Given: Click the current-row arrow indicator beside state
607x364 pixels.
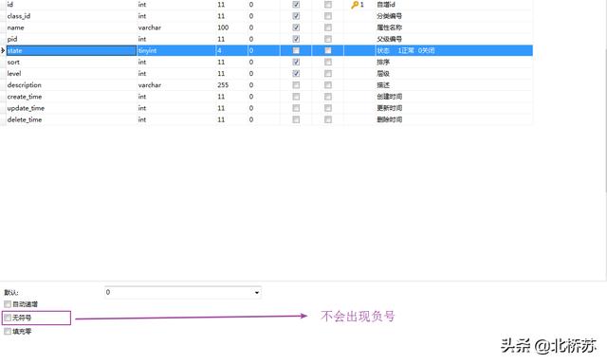Looking at the screenshot, I should tap(3, 50).
